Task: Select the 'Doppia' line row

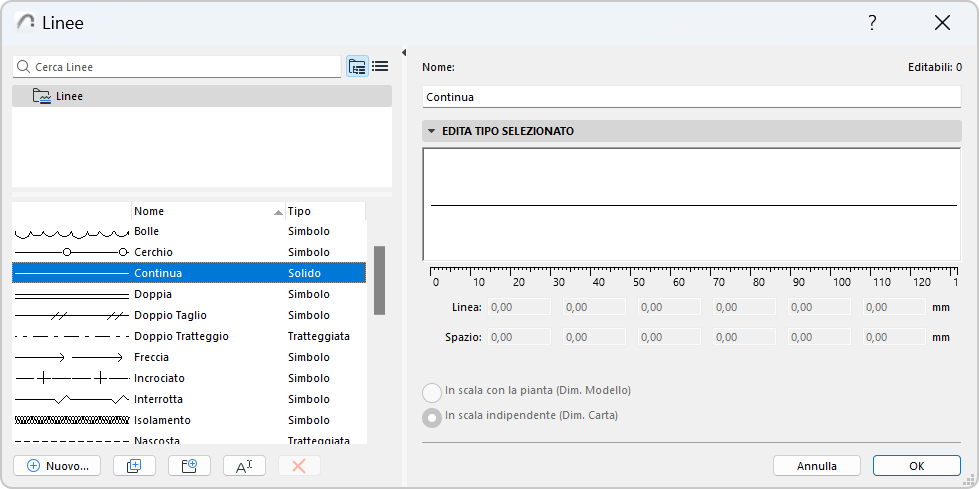Action: (x=189, y=294)
